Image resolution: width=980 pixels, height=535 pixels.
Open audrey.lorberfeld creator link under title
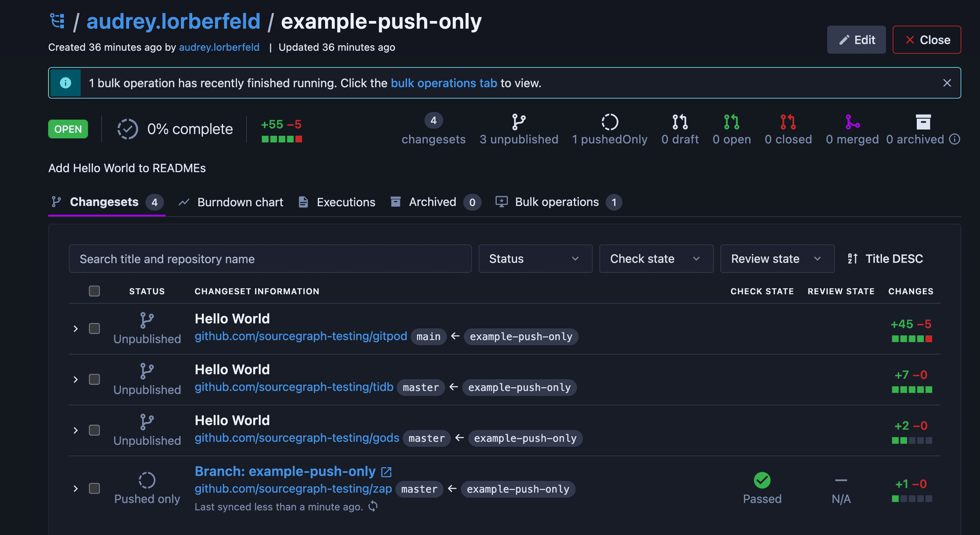219,47
